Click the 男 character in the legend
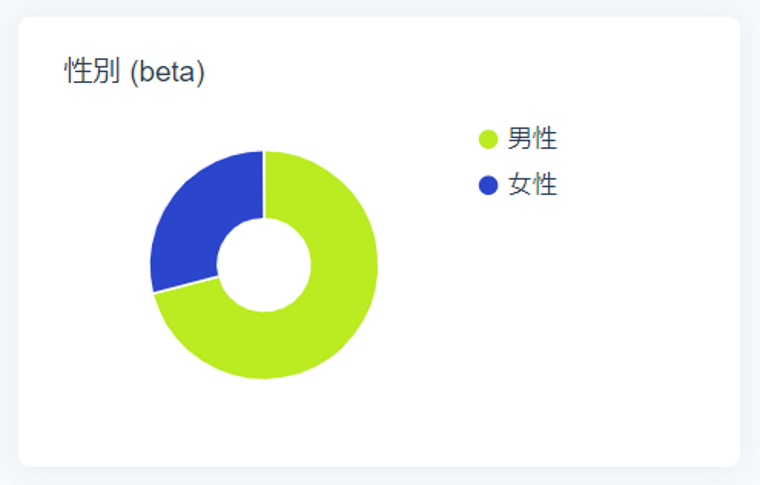Image resolution: width=760 pixels, height=485 pixels. tap(520, 139)
